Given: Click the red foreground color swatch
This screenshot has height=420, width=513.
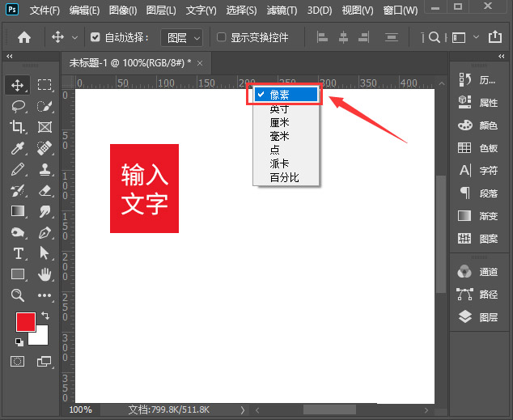Looking at the screenshot, I should pos(25,321).
